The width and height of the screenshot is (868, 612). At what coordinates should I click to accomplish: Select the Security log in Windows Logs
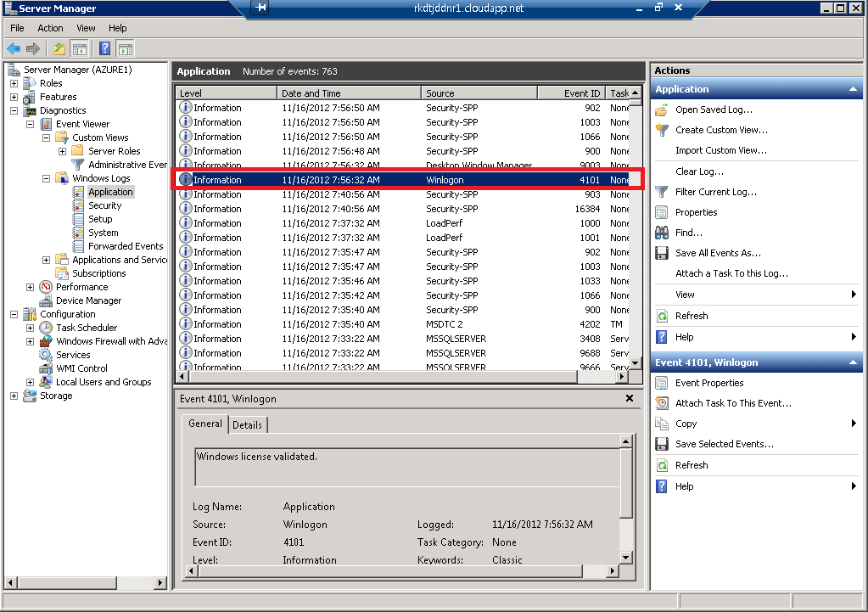(x=104, y=205)
